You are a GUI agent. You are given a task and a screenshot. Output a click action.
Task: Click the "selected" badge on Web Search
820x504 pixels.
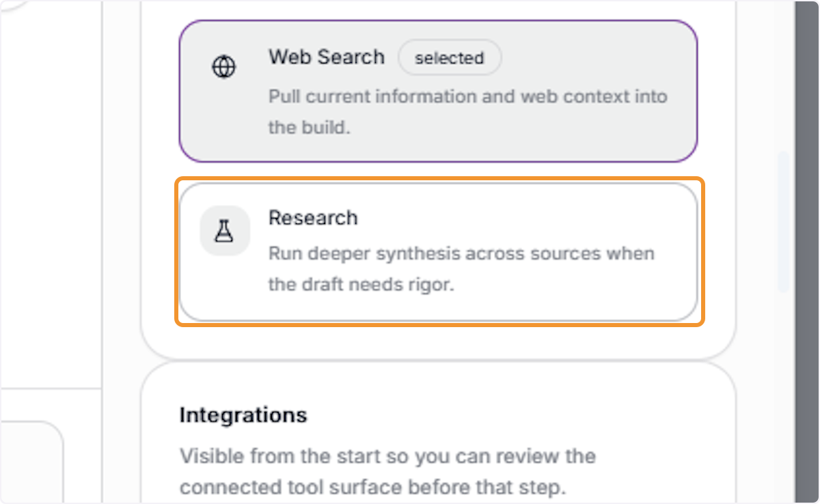point(449,58)
